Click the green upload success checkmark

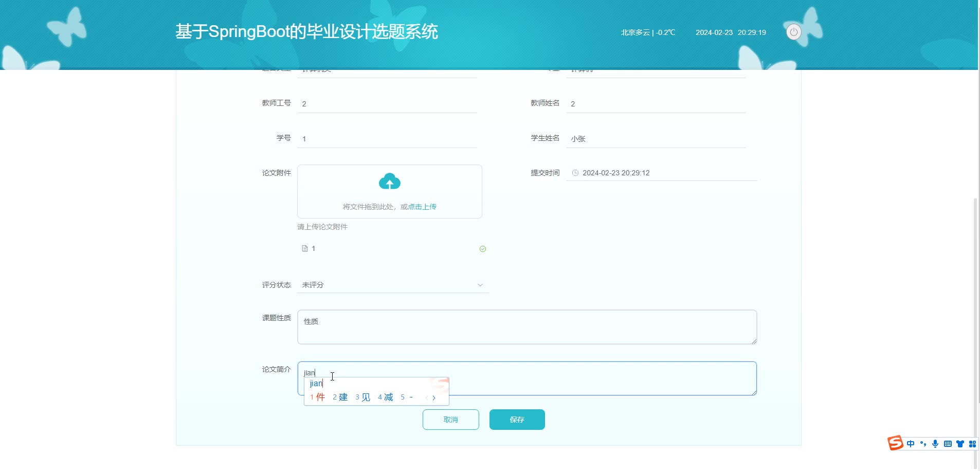pos(483,249)
